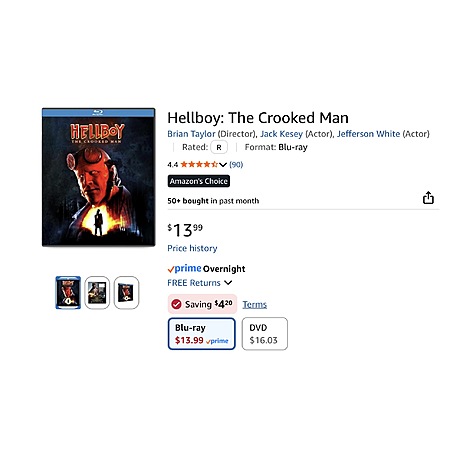This screenshot has height=450, width=450.
Task: Expand the rating breakdown chevron
Action: click(x=223, y=165)
